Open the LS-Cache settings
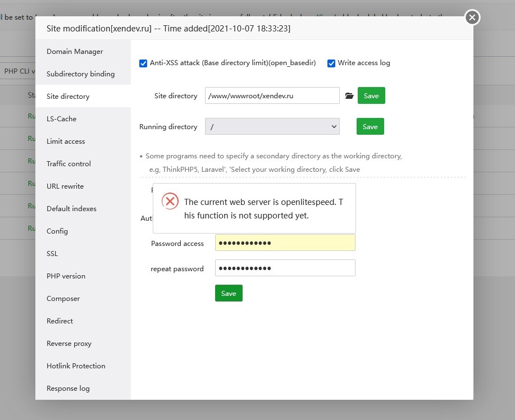515x420 pixels. [x=83, y=119]
